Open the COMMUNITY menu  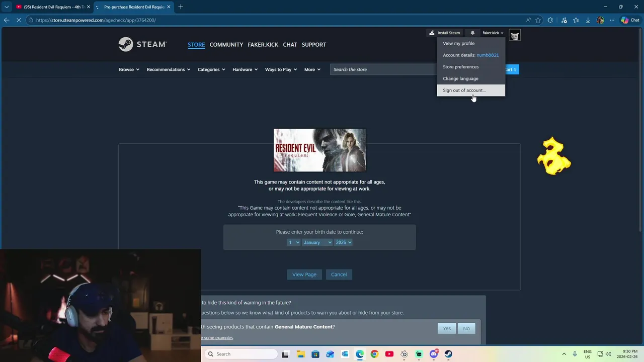click(226, 44)
